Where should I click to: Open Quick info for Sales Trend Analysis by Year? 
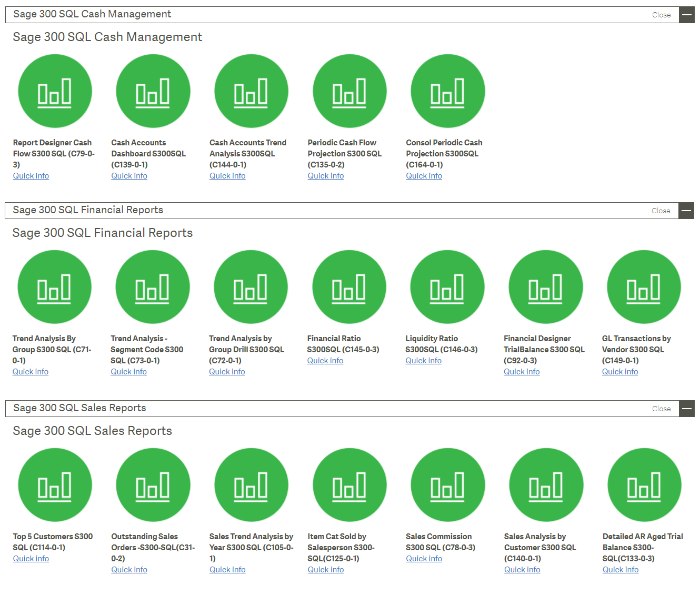(x=227, y=570)
